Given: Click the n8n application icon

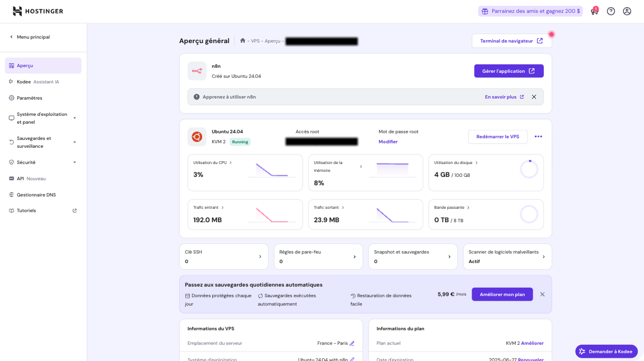Looking at the screenshot, I should pyautogui.click(x=197, y=71).
